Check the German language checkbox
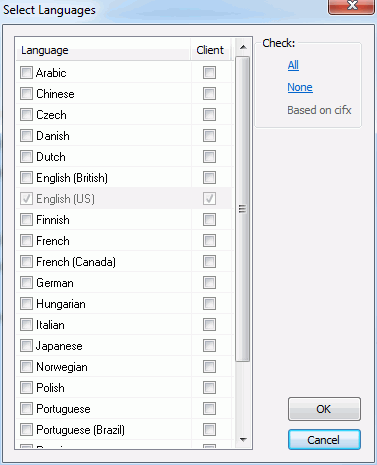This screenshot has width=377, height=465. coord(26,282)
